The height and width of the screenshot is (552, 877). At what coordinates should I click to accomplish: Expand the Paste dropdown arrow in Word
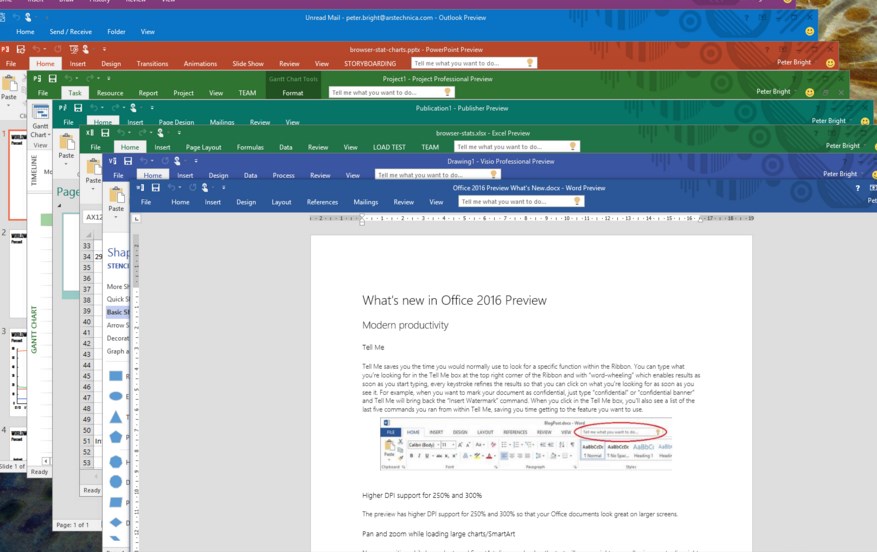pos(116,217)
